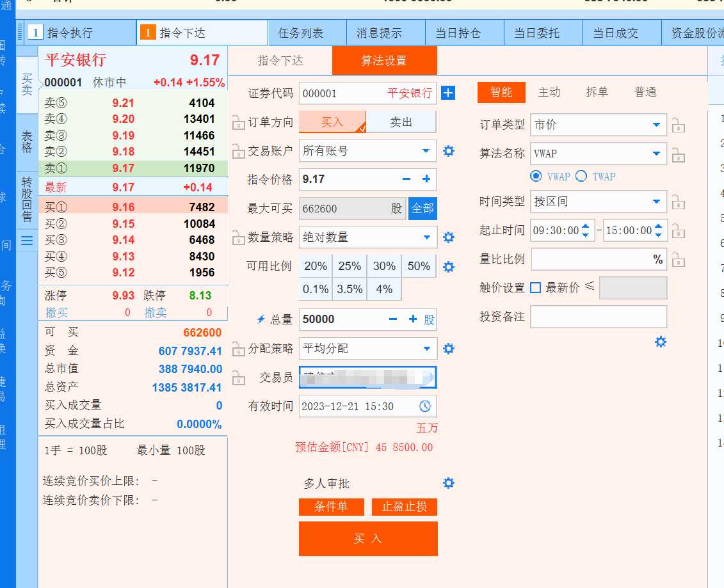Toggle lock icon right of 起止时间
The height and width of the screenshot is (588, 724).
(x=679, y=230)
